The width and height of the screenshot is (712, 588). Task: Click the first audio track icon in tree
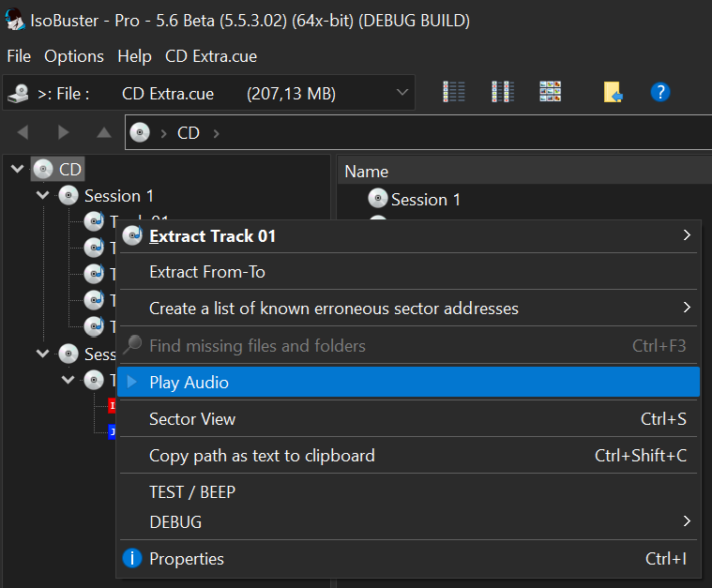94,221
